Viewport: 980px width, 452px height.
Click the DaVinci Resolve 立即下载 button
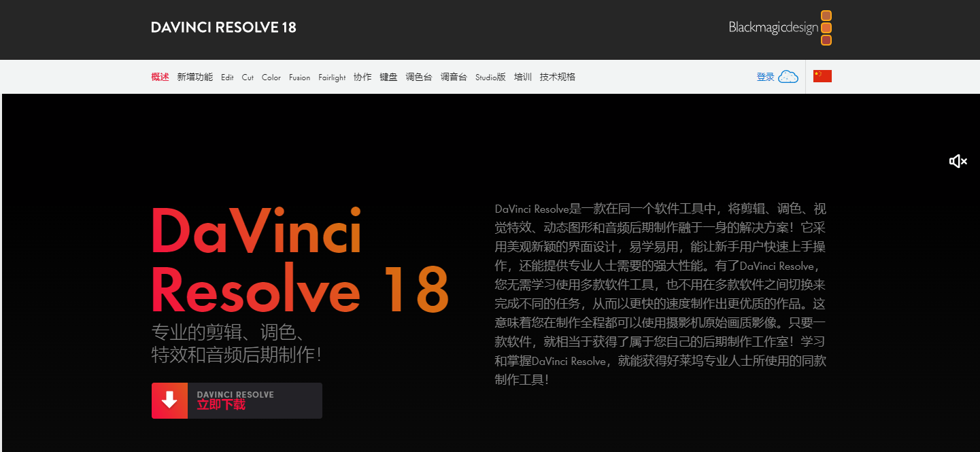point(237,400)
